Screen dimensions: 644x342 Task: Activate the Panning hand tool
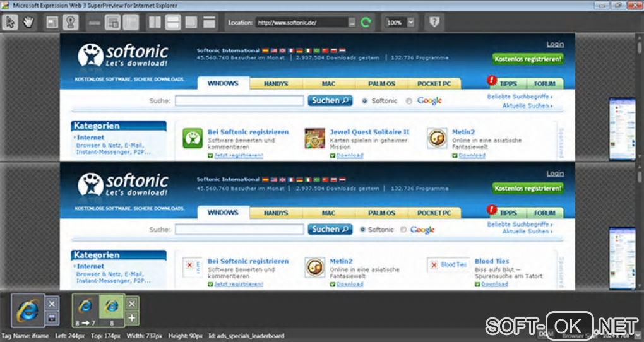(28, 22)
